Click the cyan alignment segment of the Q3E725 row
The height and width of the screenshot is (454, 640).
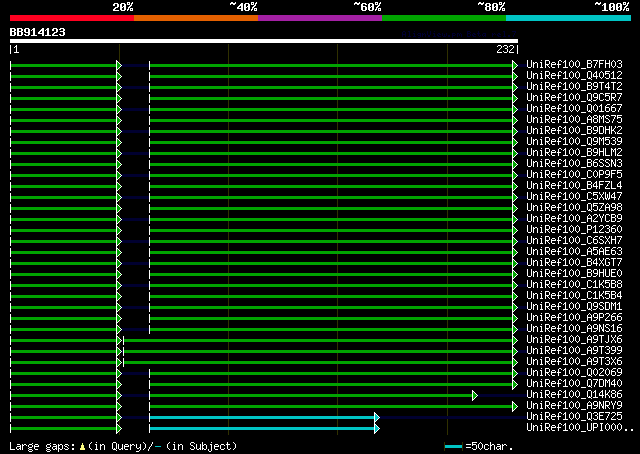(x=264, y=417)
